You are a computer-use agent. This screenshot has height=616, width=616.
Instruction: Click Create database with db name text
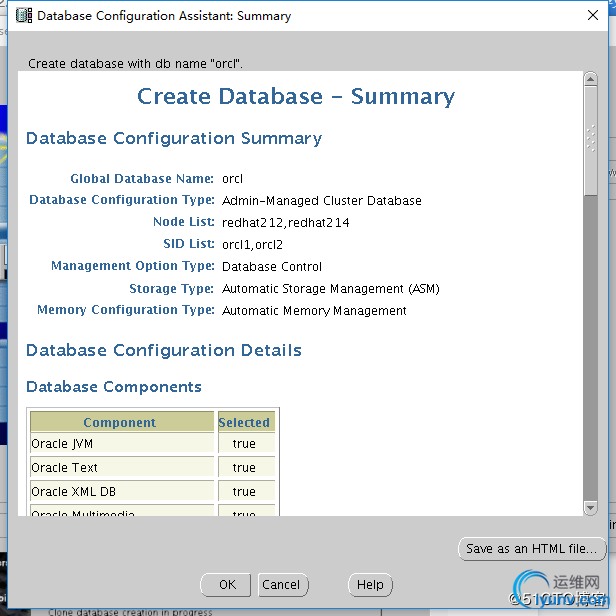tap(135, 64)
